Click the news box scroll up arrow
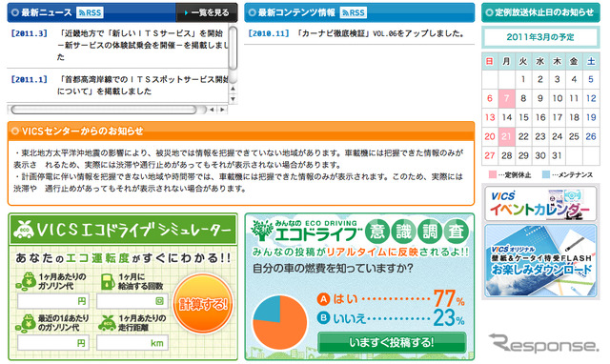Screen dimensions: 610x364 (x=233, y=89)
